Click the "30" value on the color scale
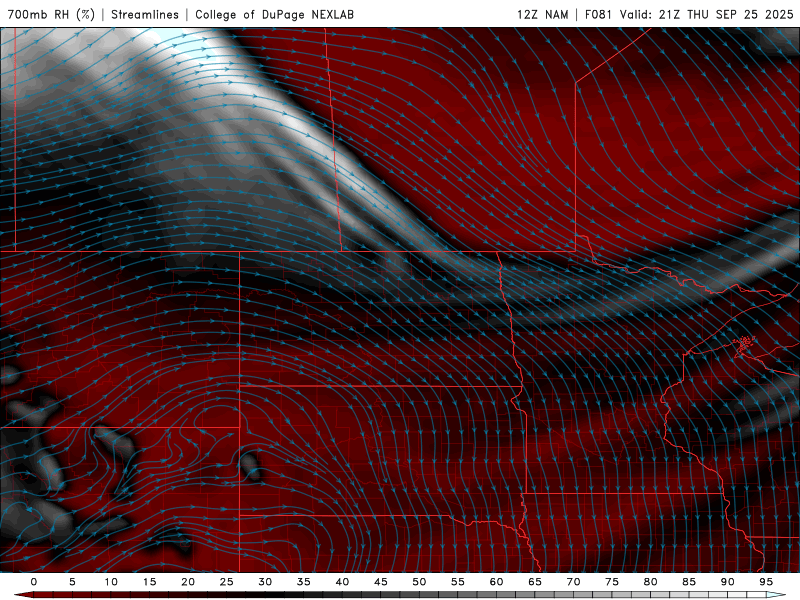The image size is (800, 600). (265, 582)
